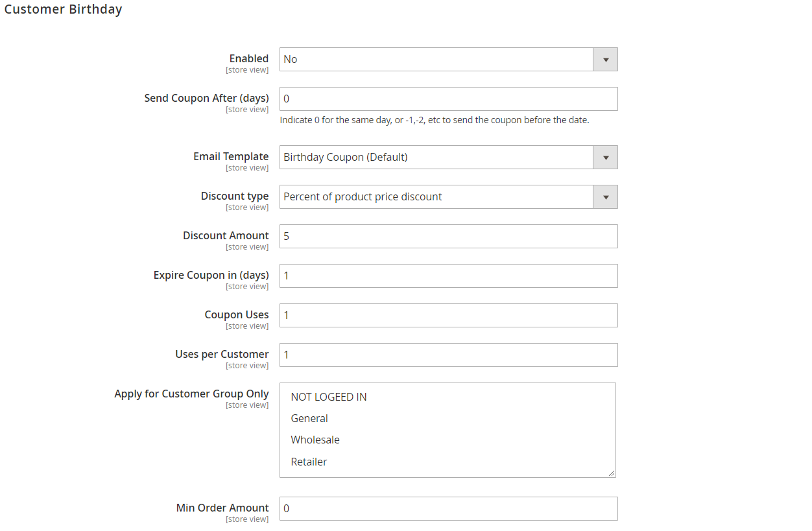Expand the Discount type dropdown
This screenshot has width=812, height=531.
tap(448, 196)
